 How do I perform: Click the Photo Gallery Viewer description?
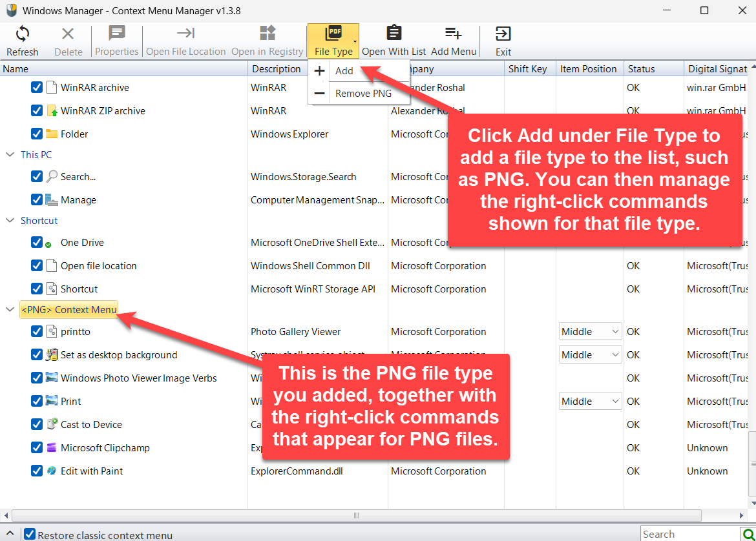(x=295, y=331)
